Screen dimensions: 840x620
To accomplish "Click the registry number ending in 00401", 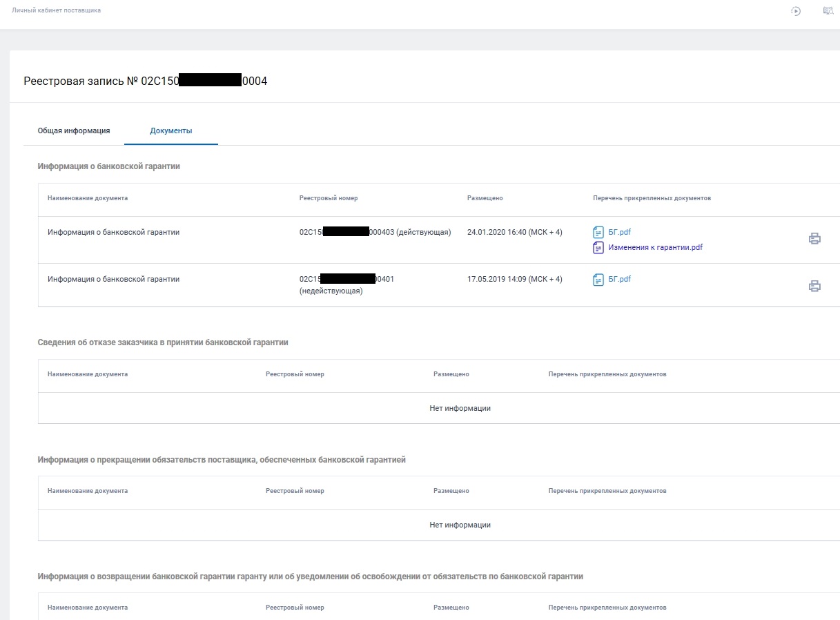I will pos(346,280).
